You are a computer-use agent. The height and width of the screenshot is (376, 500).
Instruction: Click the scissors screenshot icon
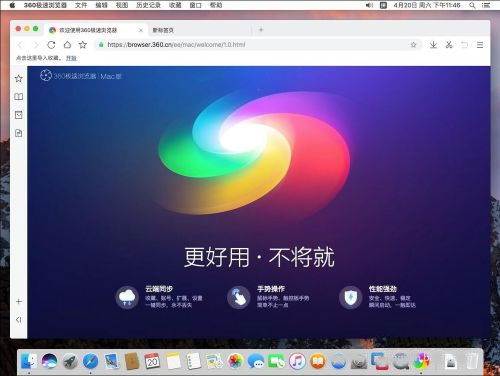click(449, 45)
